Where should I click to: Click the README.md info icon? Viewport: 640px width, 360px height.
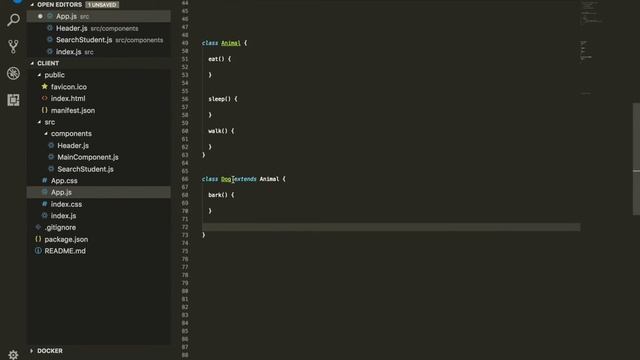click(38, 251)
